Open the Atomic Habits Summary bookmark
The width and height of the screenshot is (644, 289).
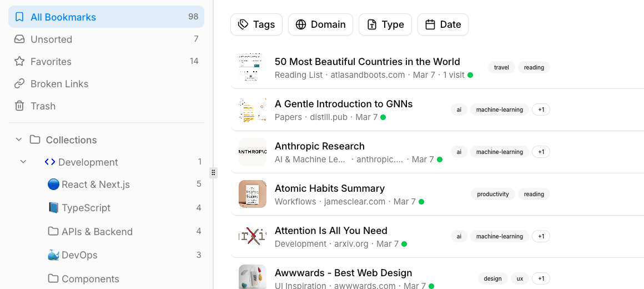[329, 188]
